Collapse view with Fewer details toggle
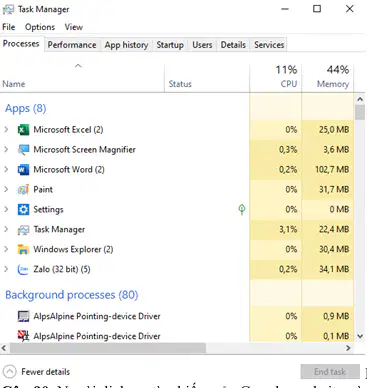 (36, 371)
